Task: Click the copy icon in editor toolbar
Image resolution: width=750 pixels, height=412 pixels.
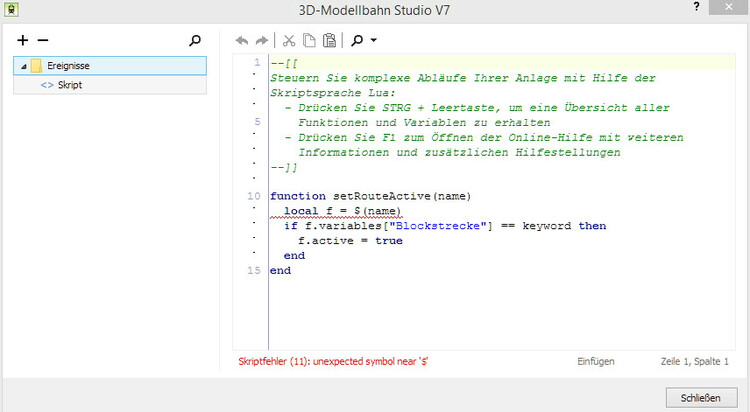Action: [309, 41]
